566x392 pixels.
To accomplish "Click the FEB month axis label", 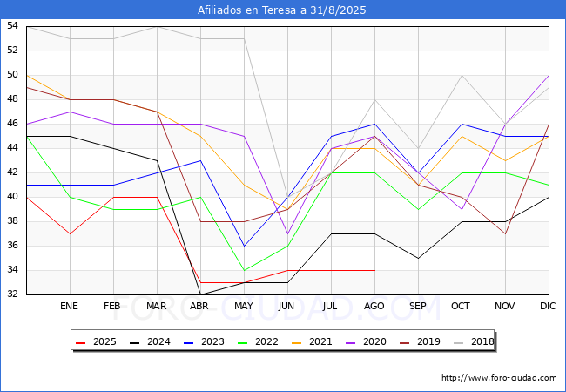I will (112, 306).
